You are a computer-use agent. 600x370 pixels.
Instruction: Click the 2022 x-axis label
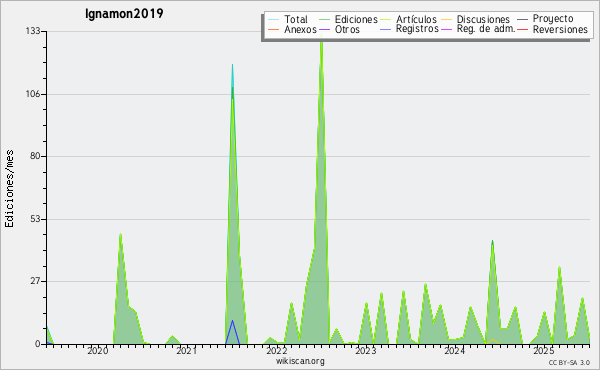point(277,351)
